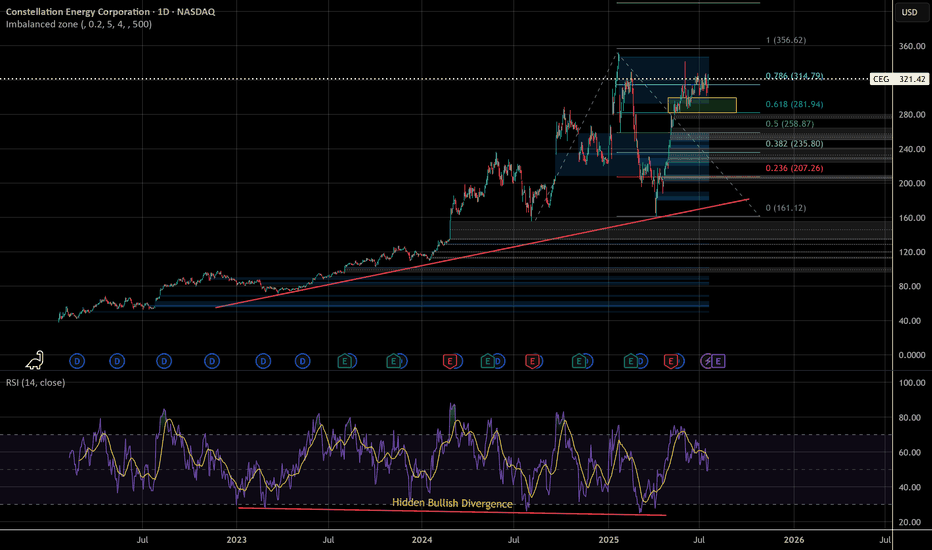Select the red divergence line under the RSI
The height and width of the screenshot is (550, 932).
pyautogui.click(x=452, y=511)
